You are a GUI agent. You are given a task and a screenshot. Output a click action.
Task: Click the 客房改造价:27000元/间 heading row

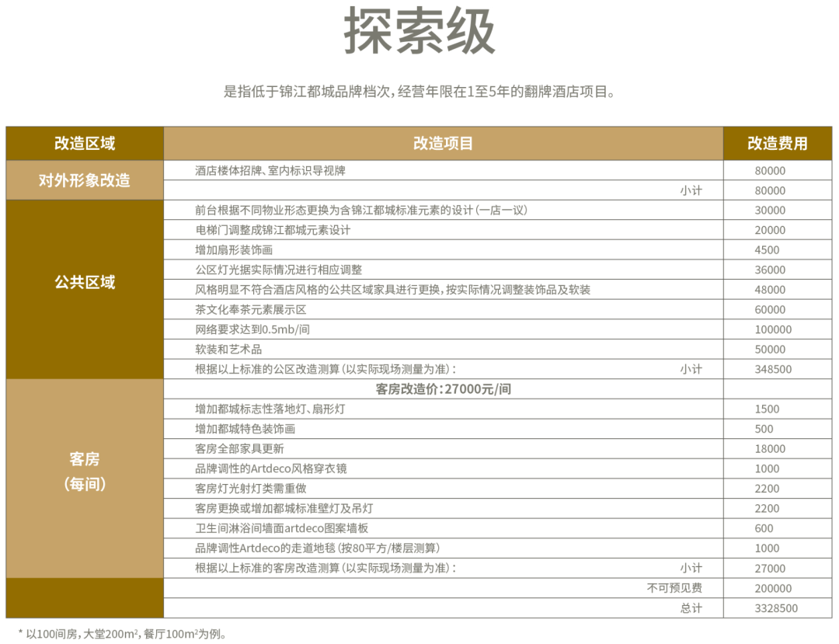click(443, 389)
